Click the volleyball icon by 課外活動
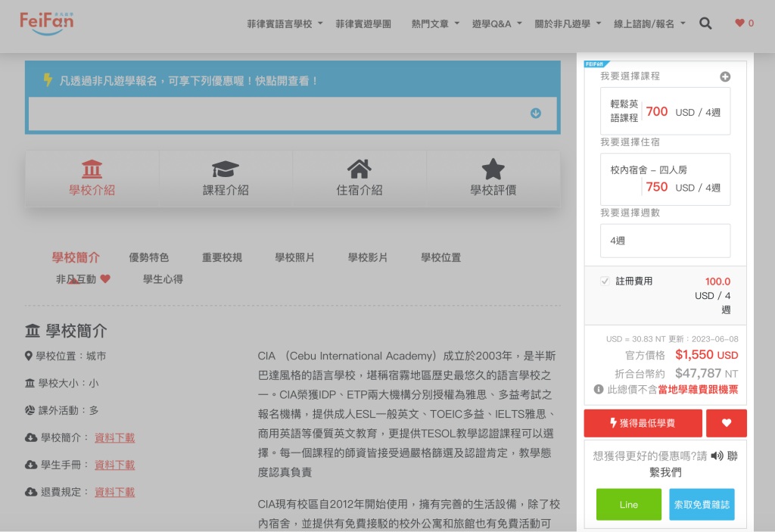 (30, 410)
